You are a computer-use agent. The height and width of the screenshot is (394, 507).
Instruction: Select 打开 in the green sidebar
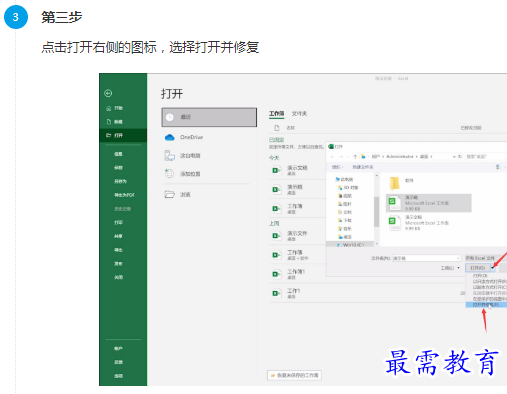click(x=123, y=135)
